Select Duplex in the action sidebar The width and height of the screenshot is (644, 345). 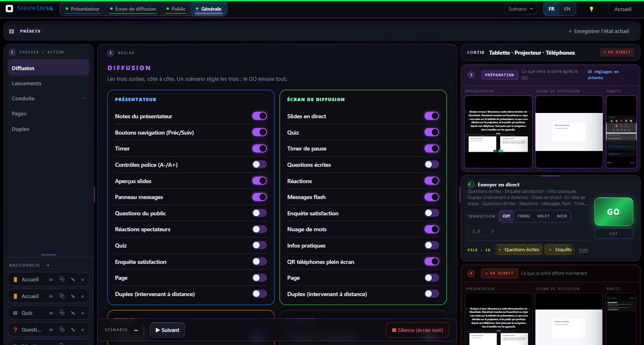tap(48, 129)
